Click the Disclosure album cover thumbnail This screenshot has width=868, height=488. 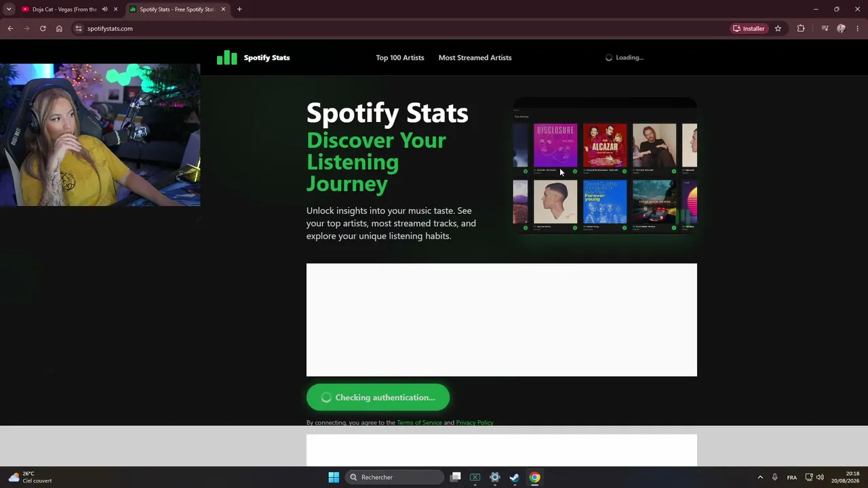pos(555,145)
